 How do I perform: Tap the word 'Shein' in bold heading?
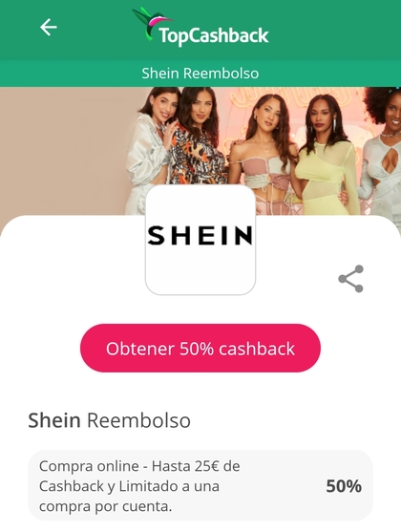pos(54,420)
